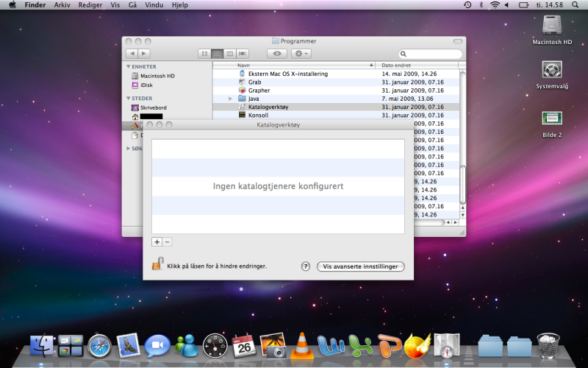
Task: Sort by Navn column header
Action: point(295,65)
